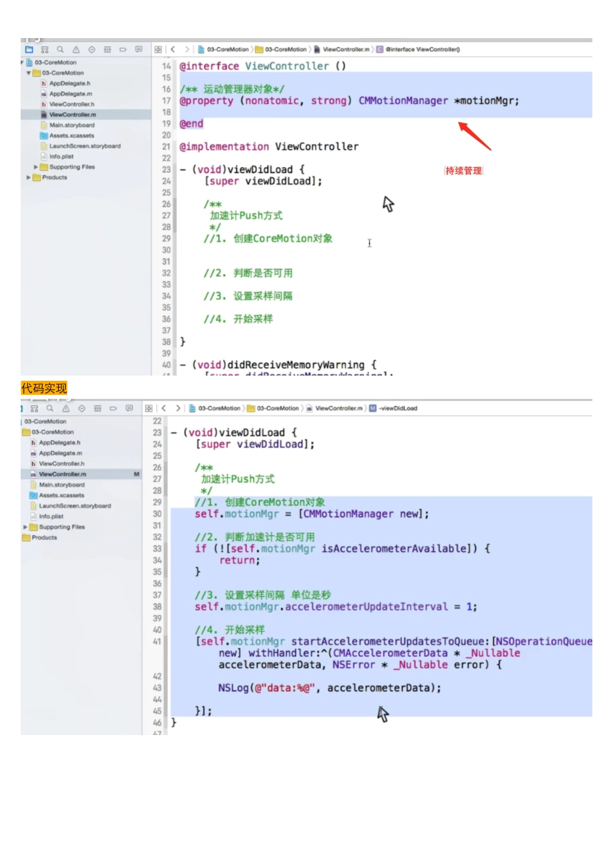Select Assets.xcassets in the upper navigator
This screenshot has width=613, height=868.
pos(72,136)
